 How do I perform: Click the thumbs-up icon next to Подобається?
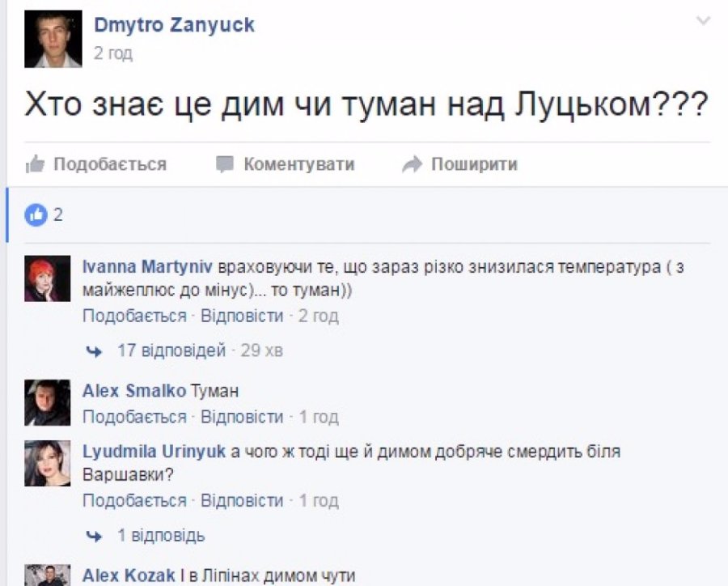coord(35,165)
